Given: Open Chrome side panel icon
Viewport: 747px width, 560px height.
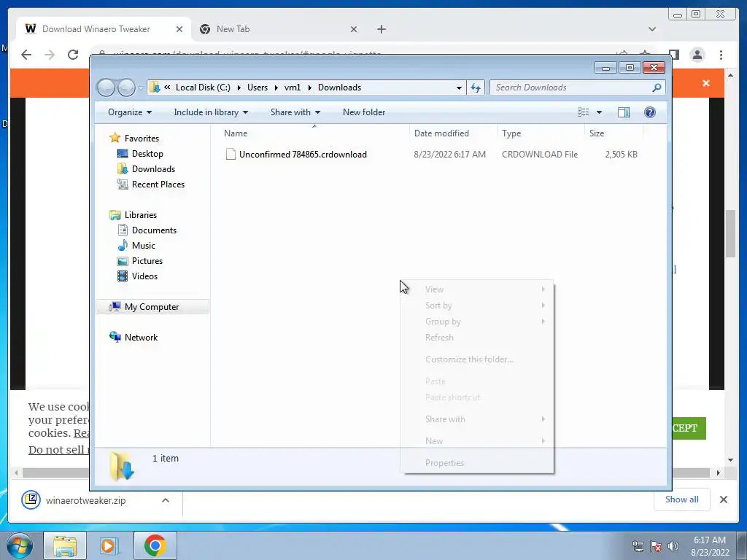Looking at the screenshot, I should [673, 55].
